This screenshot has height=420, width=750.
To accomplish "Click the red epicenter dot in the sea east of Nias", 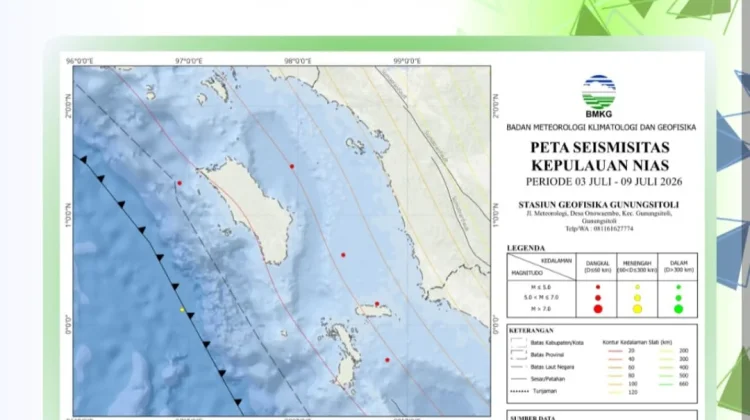I will click(343, 255).
